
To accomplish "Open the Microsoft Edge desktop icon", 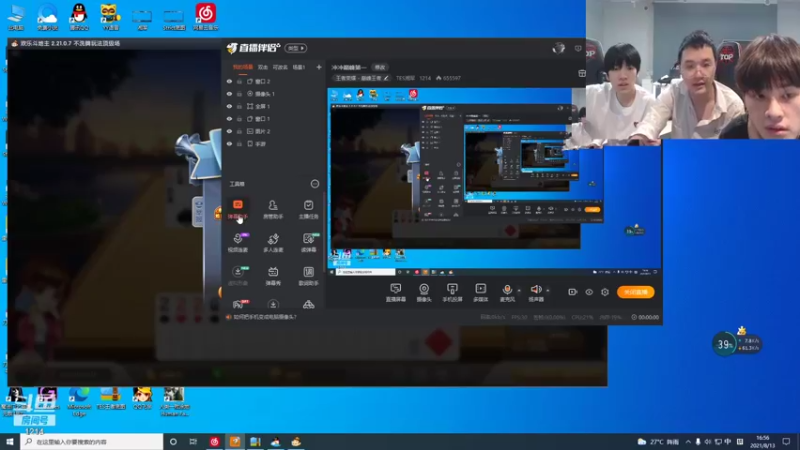I will pyautogui.click(x=79, y=401).
